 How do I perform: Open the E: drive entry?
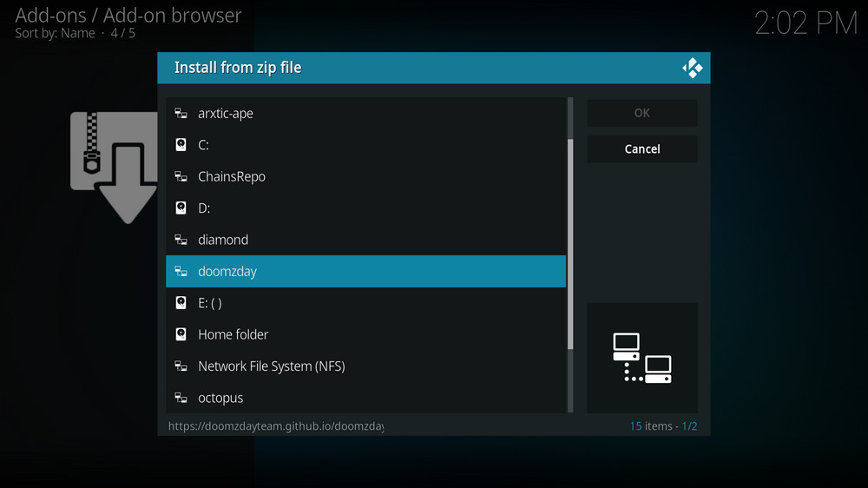coord(209,303)
